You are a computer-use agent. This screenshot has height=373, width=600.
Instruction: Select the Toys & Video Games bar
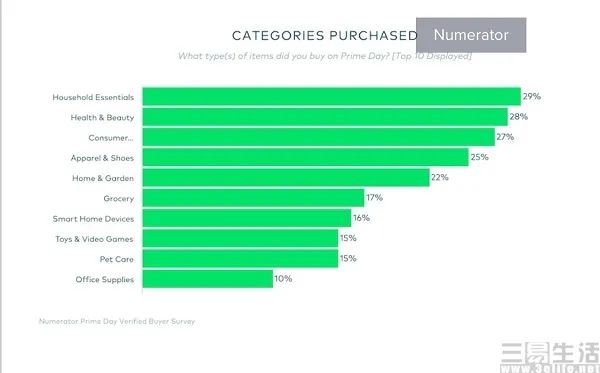click(x=240, y=238)
